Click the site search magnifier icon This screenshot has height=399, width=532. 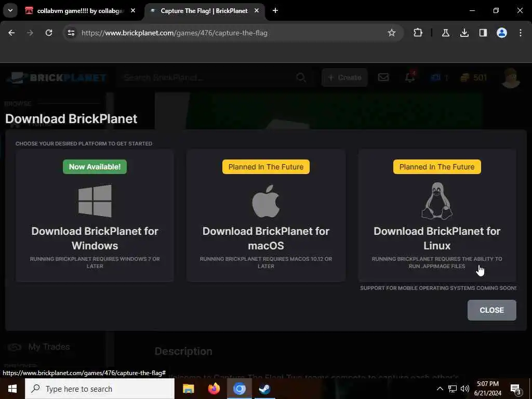click(x=301, y=78)
